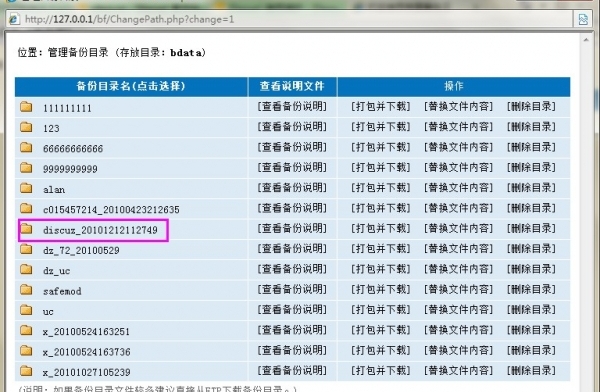
Task: Click the folder icon beside c015457214_20100423212635
Action: pos(26,208)
